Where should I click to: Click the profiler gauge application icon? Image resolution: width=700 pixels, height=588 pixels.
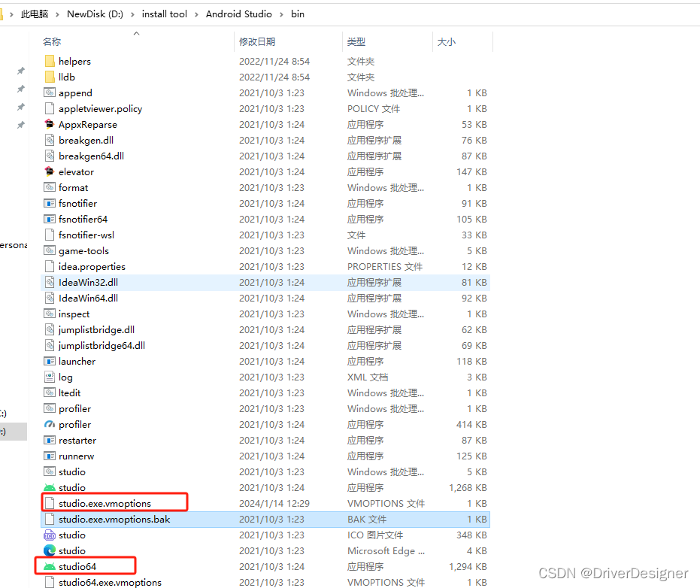50,424
